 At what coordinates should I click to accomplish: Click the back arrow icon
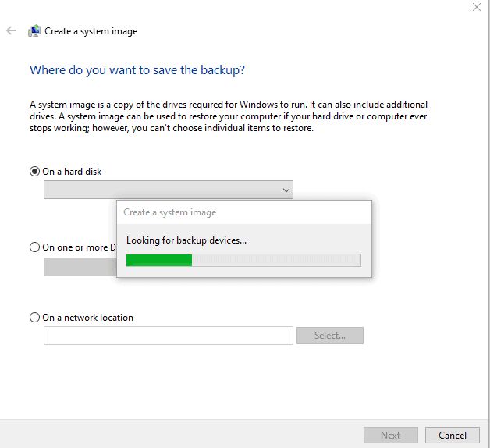click(x=11, y=30)
